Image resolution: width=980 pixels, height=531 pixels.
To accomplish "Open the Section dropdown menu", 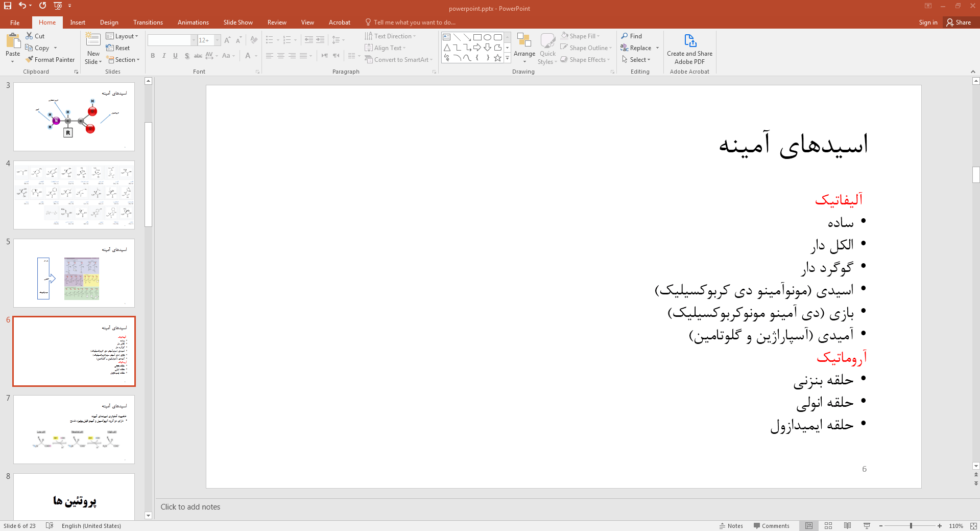I will click(123, 60).
